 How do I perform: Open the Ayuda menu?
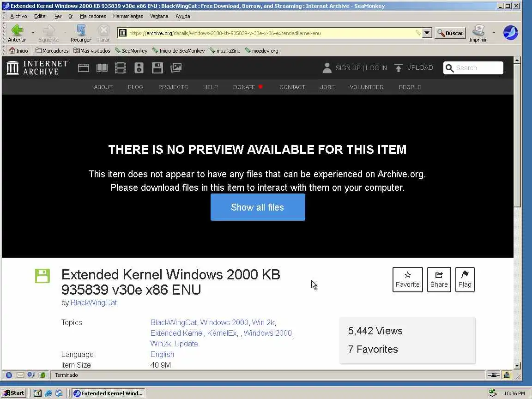pyautogui.click(x=182, y=16)
